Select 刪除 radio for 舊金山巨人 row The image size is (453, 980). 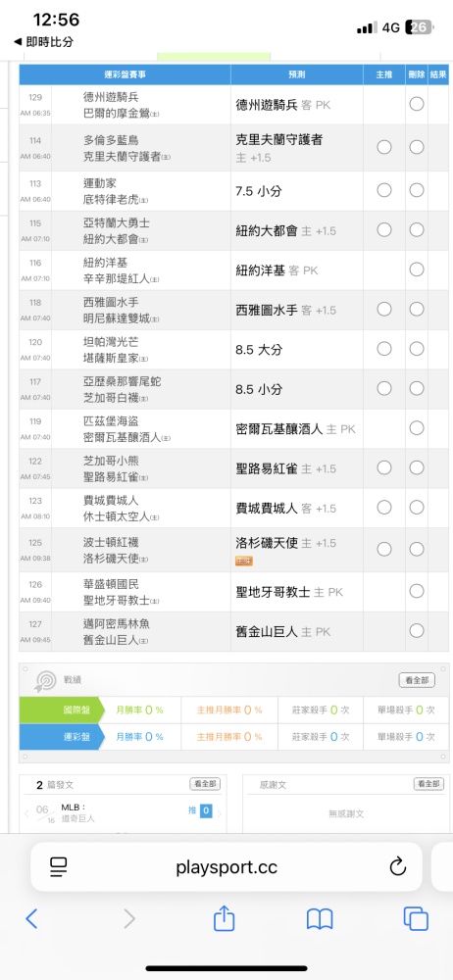[x=417, y=630]
